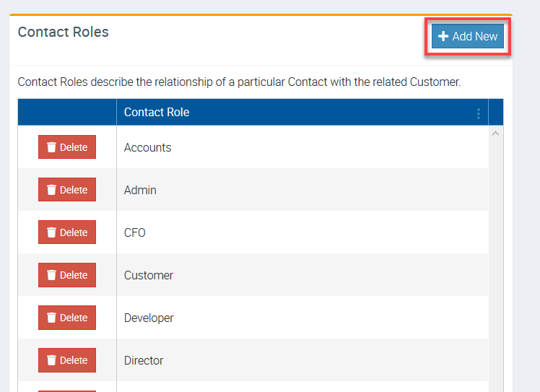540x392 pixels.
Task: Sort by the Contact Role column header
Action: pyautogui.click(x=157, y=113)
